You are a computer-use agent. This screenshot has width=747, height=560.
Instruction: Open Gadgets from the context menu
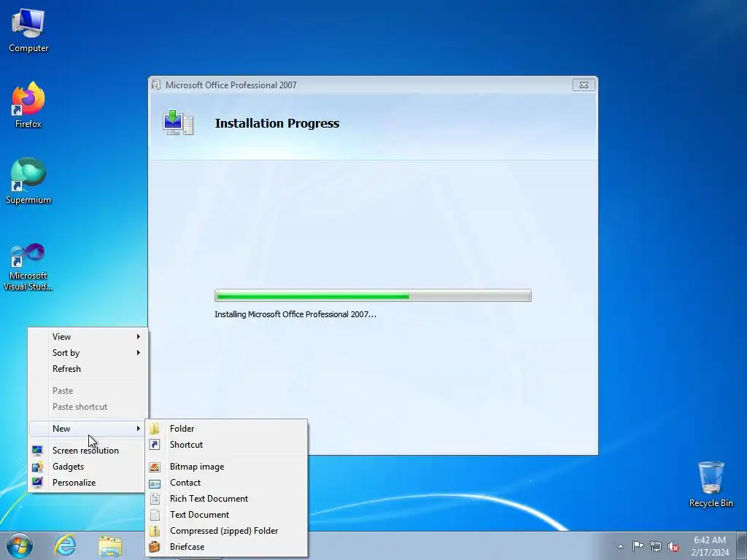88,467
